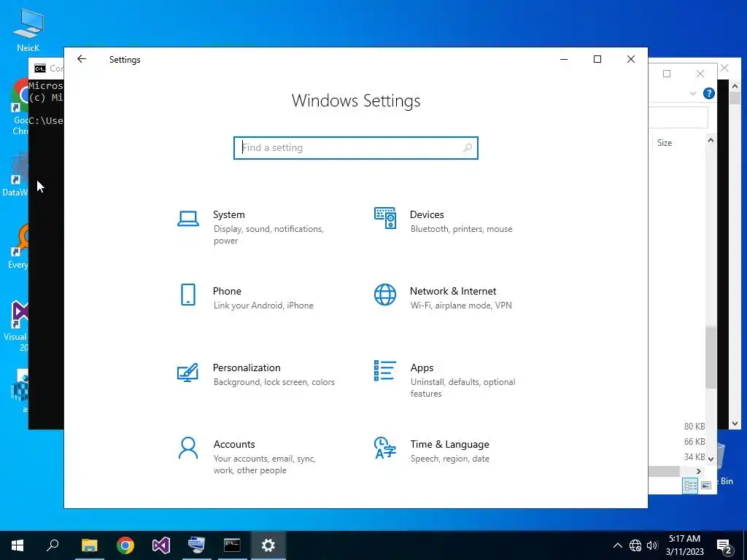Click the Size column header in Explorer
Viewport: 747px width, 560px height.
(665, 143)
